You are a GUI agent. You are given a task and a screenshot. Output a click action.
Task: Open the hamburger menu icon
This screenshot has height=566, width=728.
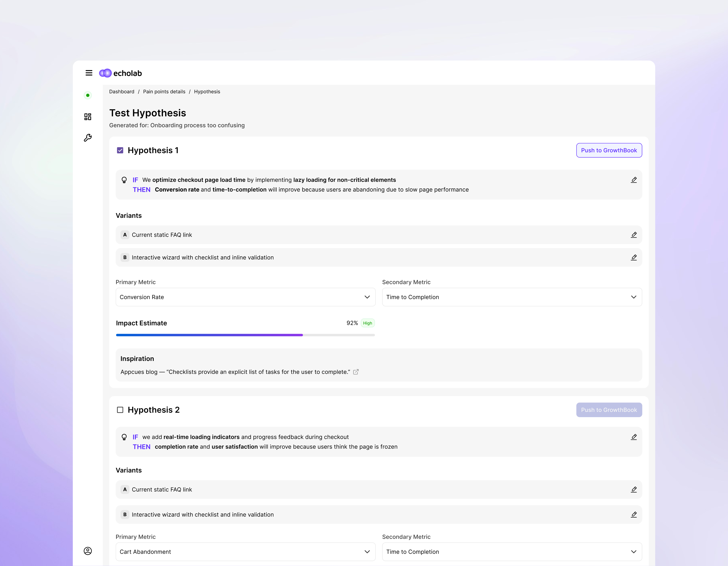[89, 73]
